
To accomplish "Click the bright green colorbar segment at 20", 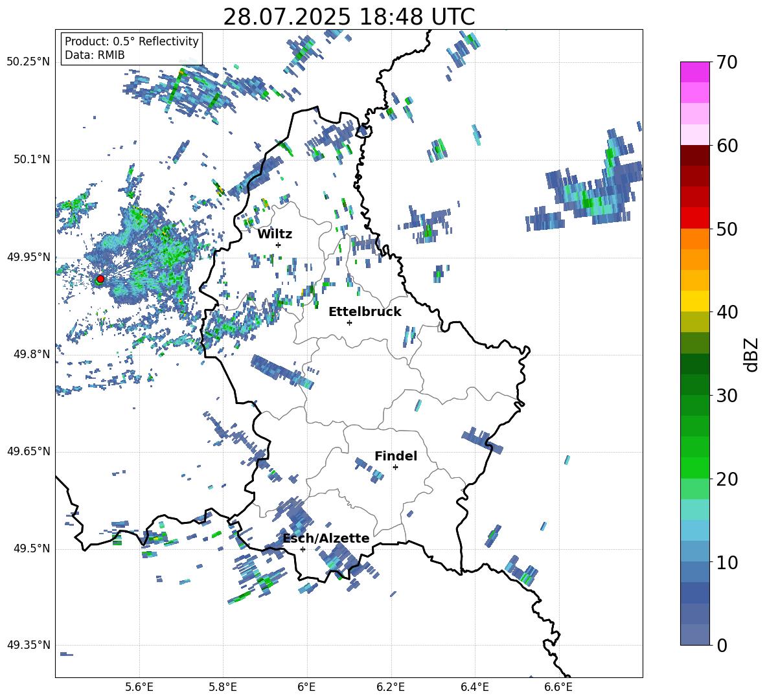I will click(x=694, y=468).
